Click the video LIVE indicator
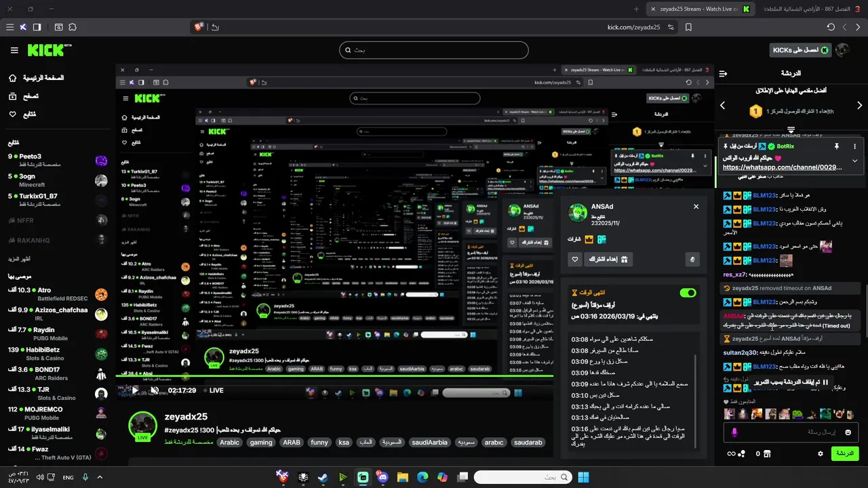The width and height of the screenshot is (868, 488). point(212,390)
